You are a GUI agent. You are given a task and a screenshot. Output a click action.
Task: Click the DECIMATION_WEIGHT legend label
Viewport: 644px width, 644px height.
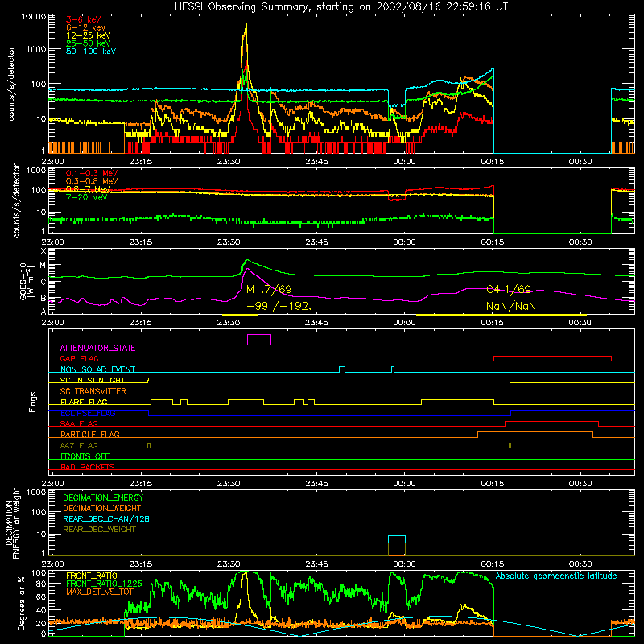[102, 508]
